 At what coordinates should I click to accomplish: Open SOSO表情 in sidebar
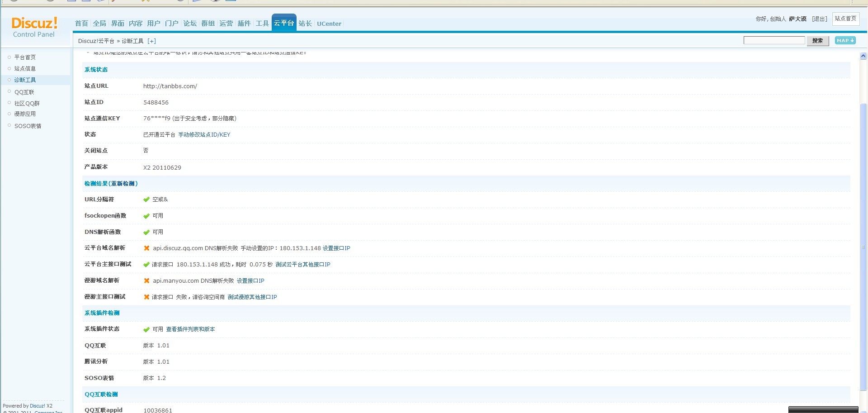pyautogui.click(x=28, y=126)
